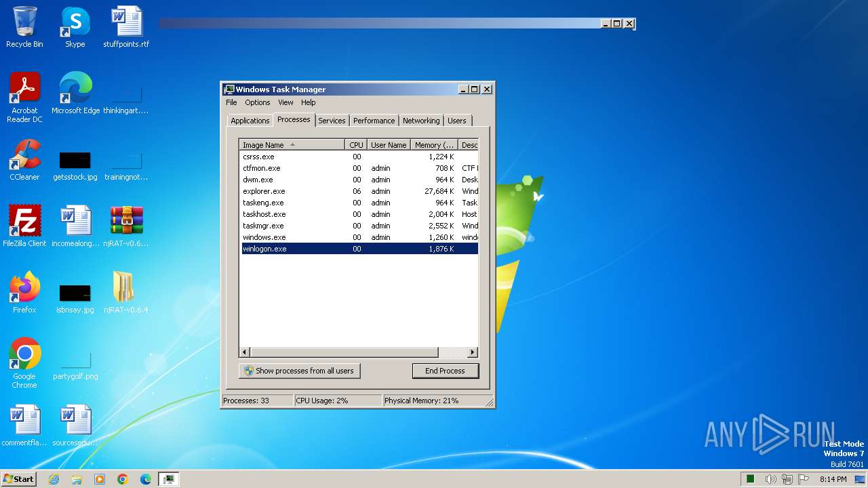Open the volume control tray icon
The width and height of the screenshot is (868, 488).
[770, 479]
